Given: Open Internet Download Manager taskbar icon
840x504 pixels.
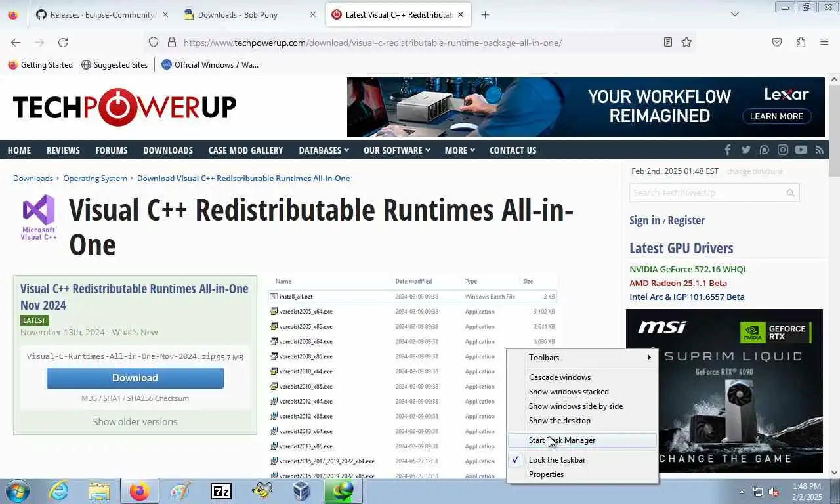Looking at the screenshot, I should pyautogui.click(x=343, y=491).
